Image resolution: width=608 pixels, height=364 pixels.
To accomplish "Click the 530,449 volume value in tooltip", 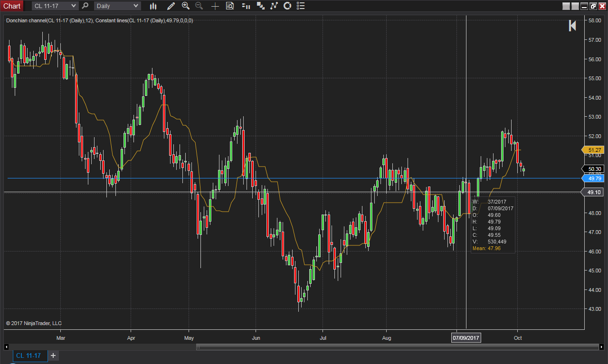I will 497,242.
